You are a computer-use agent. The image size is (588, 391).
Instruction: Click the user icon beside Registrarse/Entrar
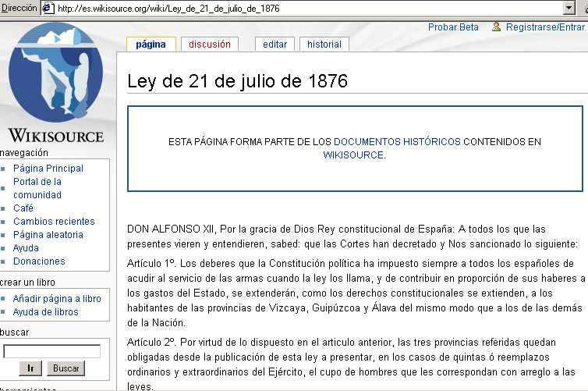496,27
